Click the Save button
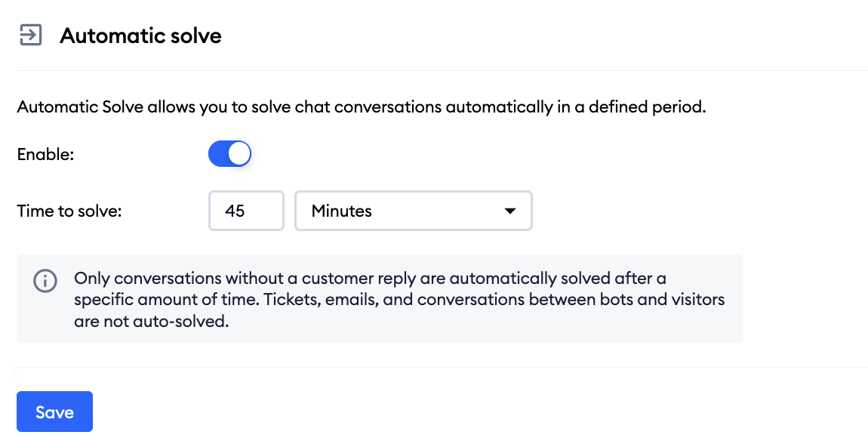Screen dimensions: 868x444 [x=55, y=412]
